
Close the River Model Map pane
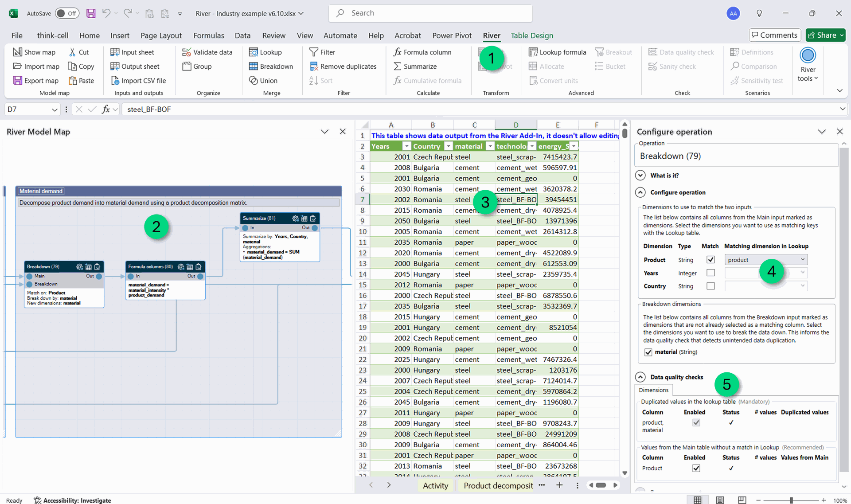[x=343, y=132]
